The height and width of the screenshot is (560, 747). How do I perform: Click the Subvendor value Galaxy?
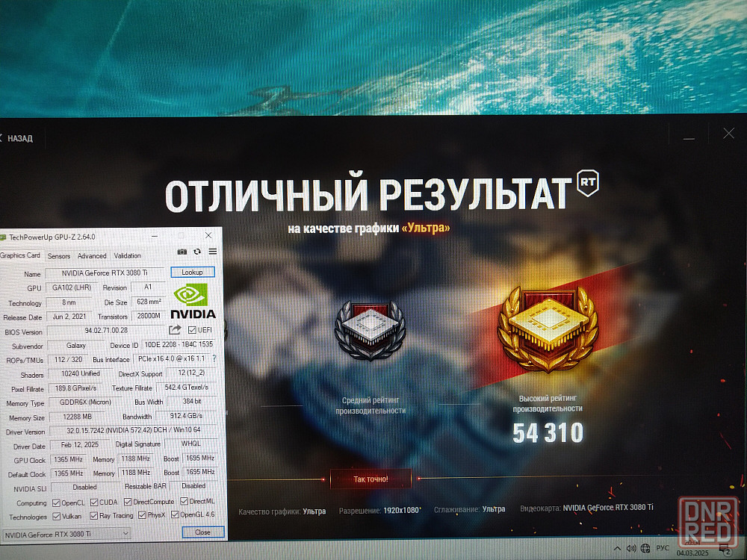(x=76, y=346)
